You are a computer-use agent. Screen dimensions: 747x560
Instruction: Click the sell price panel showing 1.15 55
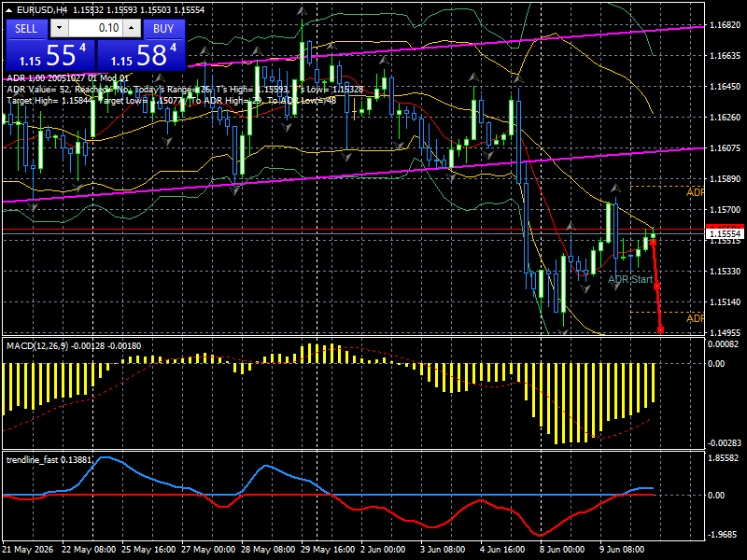tap(50, 55)
